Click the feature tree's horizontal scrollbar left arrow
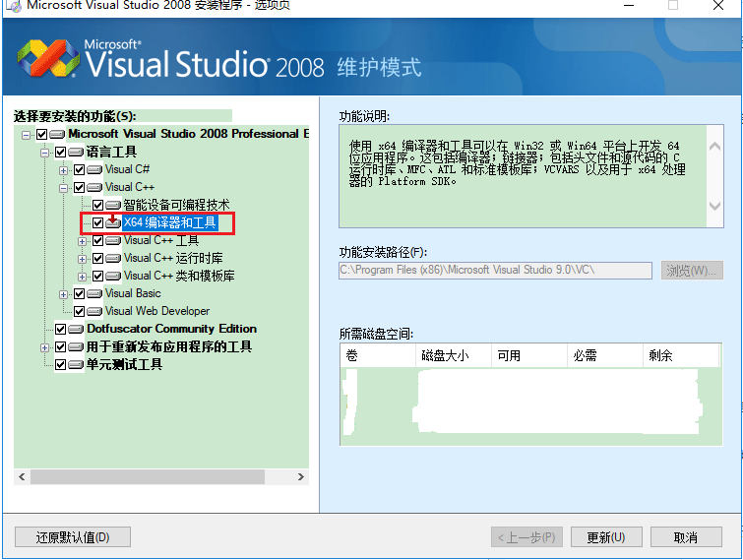This screenshot has height=560, width=743. pos(22,477)
